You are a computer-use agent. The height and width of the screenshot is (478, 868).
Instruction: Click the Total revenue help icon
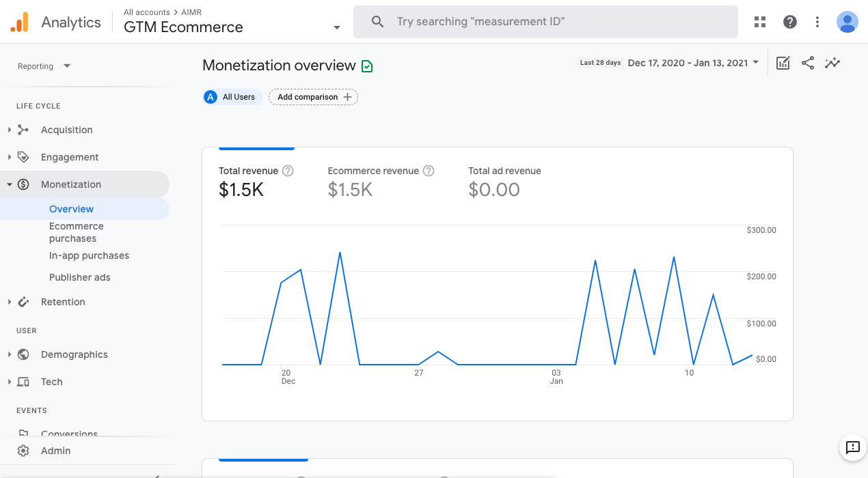288,171
